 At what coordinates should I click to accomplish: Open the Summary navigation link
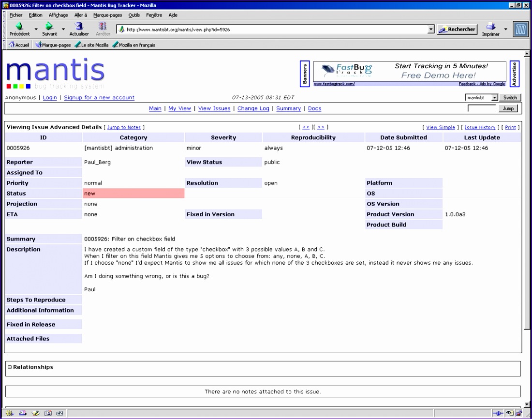(x=288, y=108)
